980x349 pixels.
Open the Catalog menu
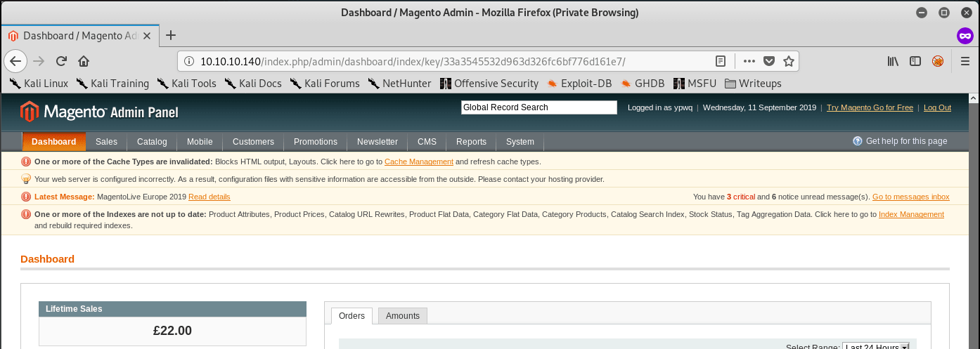pyautogui.click(x=152, y=141)
